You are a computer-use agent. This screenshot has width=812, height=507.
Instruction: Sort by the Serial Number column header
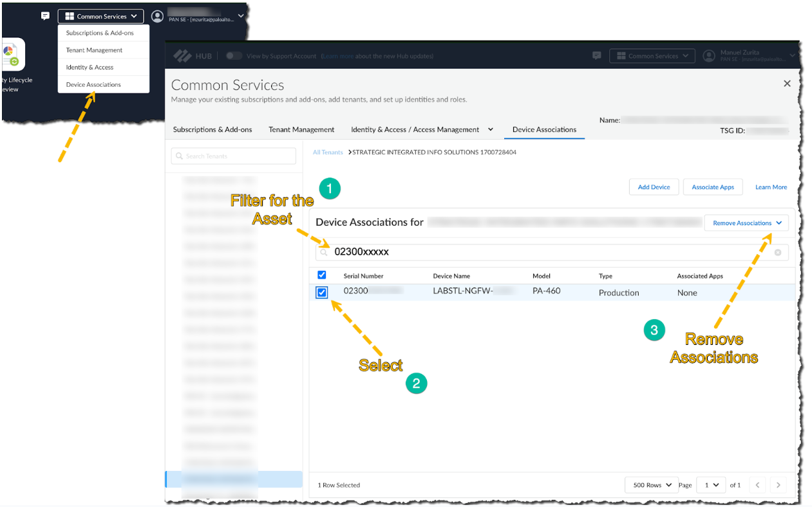click(363, 276)
